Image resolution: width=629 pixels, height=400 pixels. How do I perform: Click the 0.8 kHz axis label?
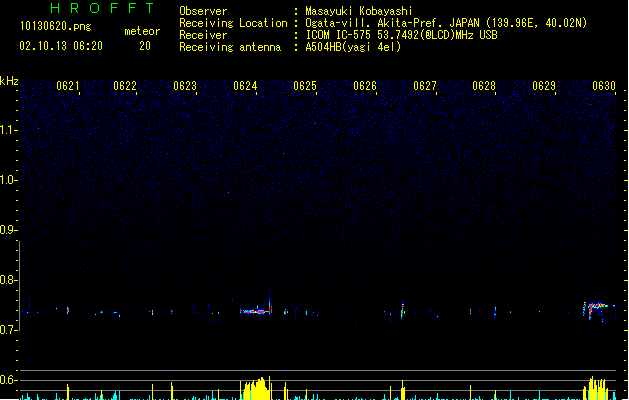coord(8,280)
